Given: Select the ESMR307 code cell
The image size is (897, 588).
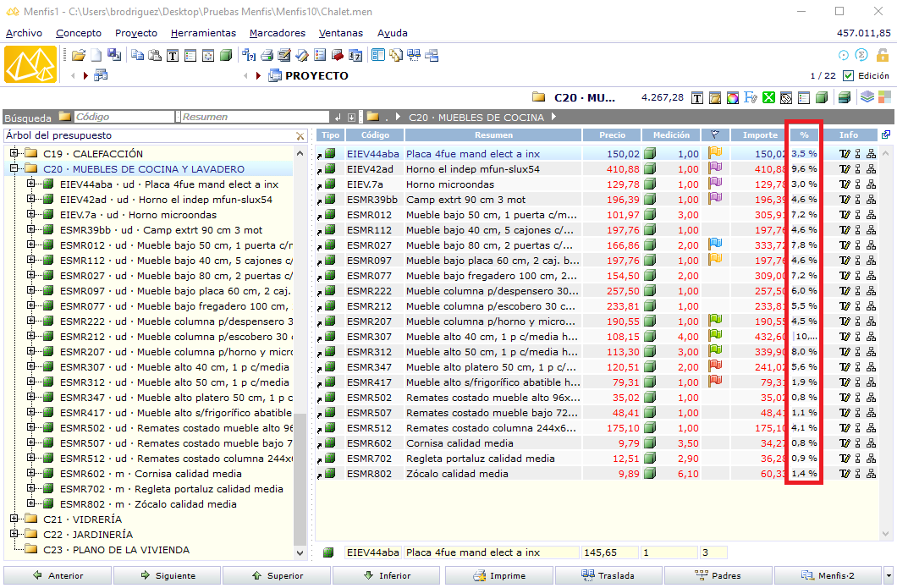Looking at the screenshot, I should 374,337.
